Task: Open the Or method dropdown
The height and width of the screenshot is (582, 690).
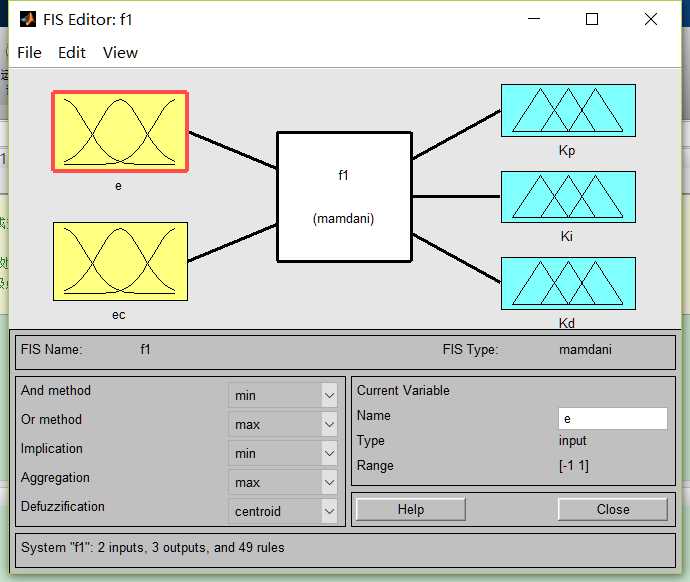Action: tap(283, 425)
